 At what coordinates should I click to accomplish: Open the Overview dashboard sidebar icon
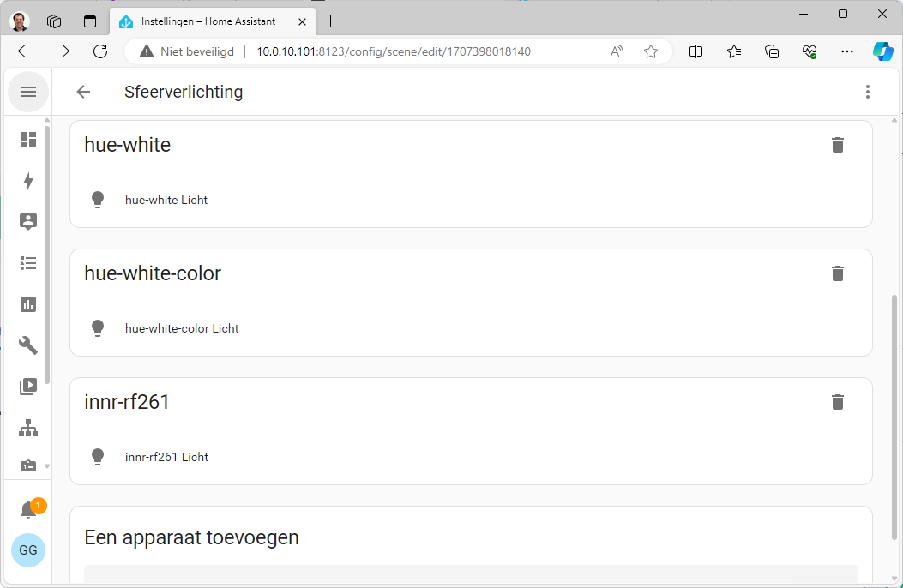28,140
